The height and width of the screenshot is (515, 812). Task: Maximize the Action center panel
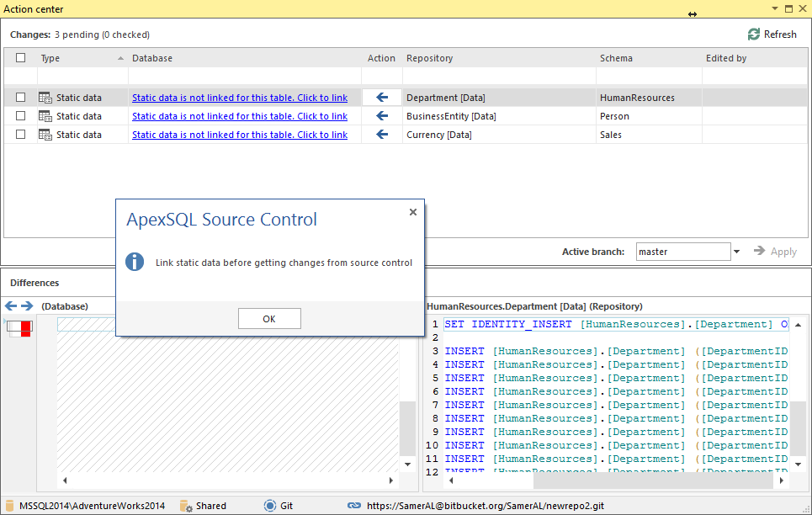[x=788, y=8]
